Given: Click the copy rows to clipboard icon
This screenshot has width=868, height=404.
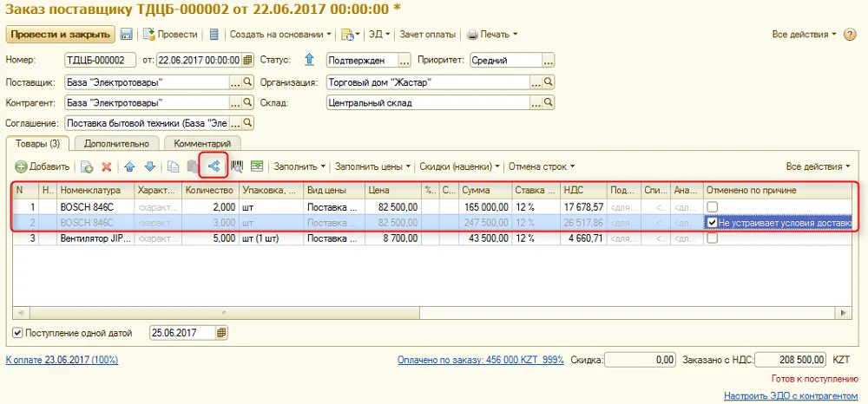Looking at the screenshot, I should [x=174, y=166].
